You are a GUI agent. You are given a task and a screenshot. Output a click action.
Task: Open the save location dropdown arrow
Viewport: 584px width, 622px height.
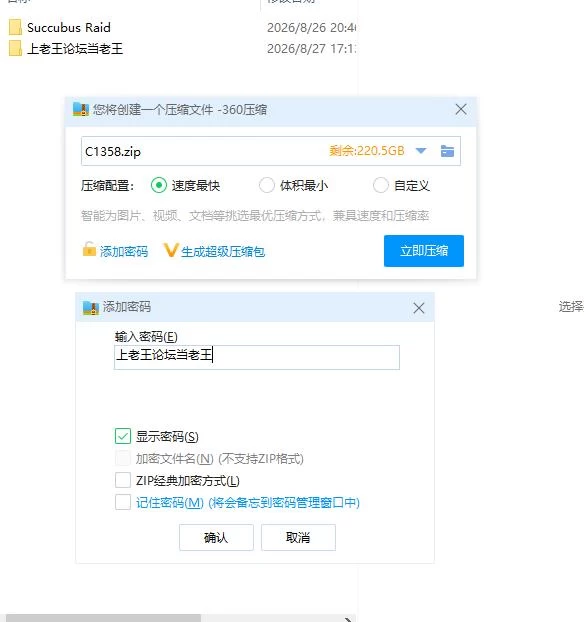tap(421, 151)
